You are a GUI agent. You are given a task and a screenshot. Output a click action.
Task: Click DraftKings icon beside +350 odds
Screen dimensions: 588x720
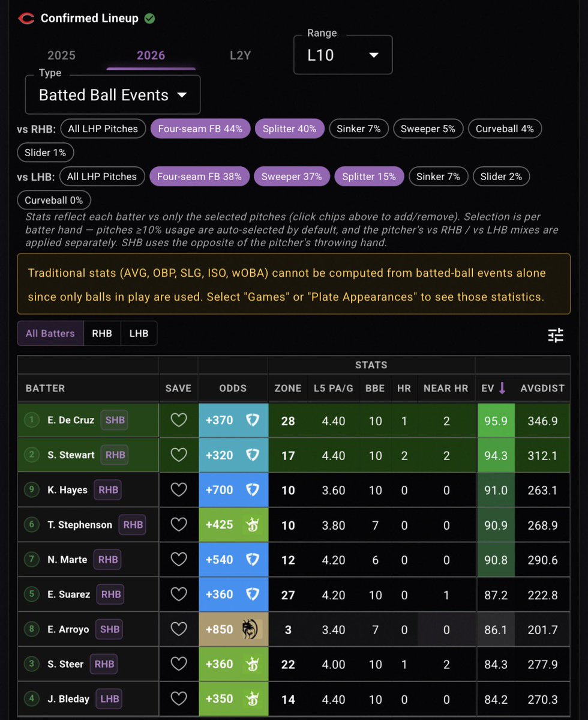[x=252, y=699]
